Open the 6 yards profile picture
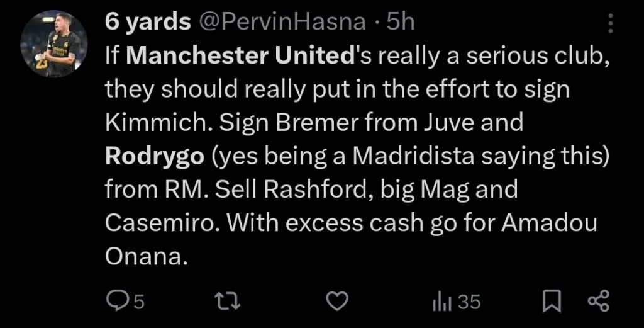The width and height of the screenshot is (644, 328). 53,45
